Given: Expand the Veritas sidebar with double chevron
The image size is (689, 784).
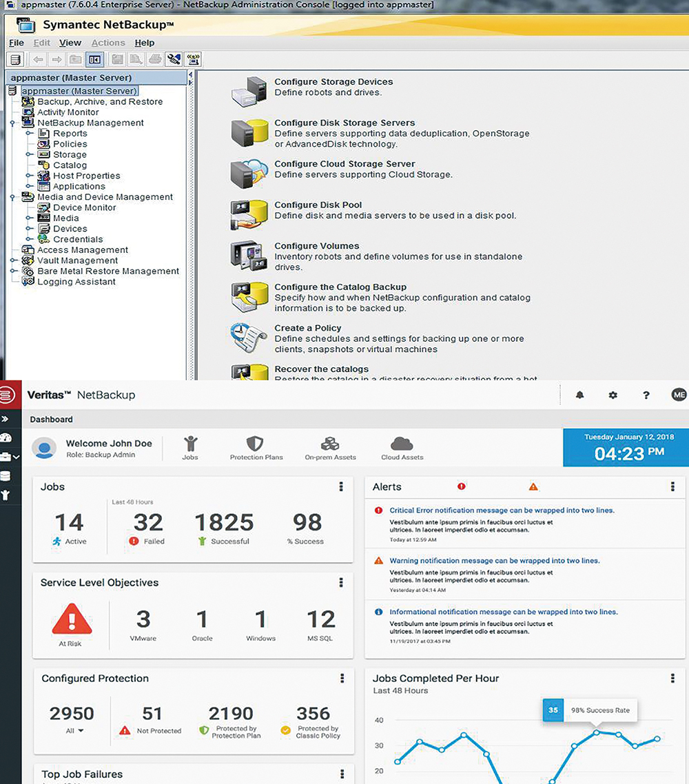Looking at the screenshot, I should (6, 419).
